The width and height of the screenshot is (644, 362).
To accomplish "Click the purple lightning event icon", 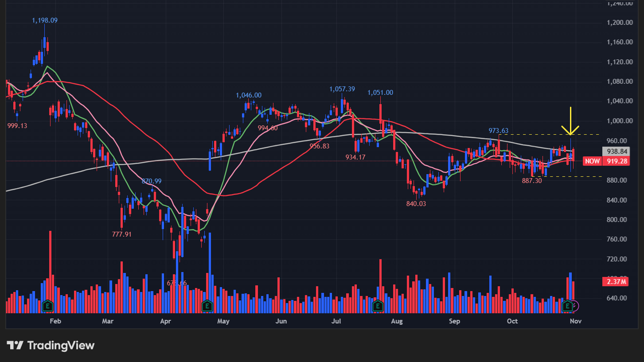I will pyautogui.click(x=574, y=306).
